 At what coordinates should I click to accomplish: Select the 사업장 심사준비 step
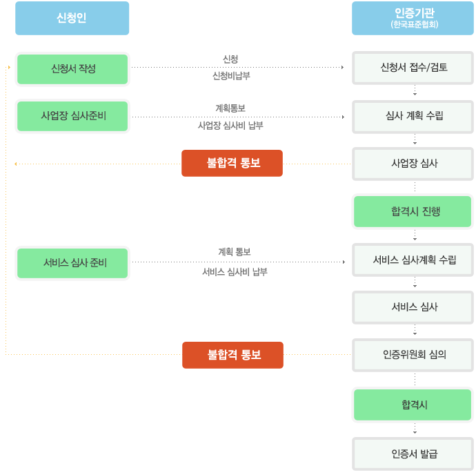tap(72, 116)
